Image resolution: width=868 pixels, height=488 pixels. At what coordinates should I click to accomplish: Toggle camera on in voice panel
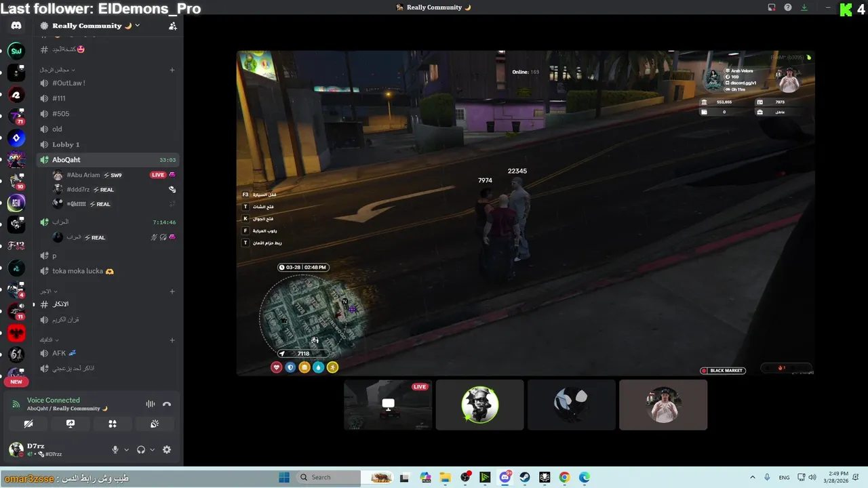(x=28, y=424)
